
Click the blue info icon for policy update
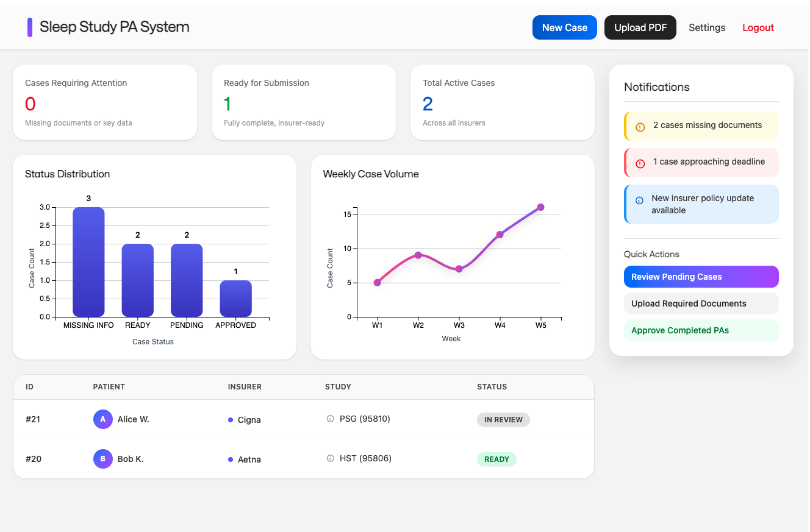(x=639, y=200)
